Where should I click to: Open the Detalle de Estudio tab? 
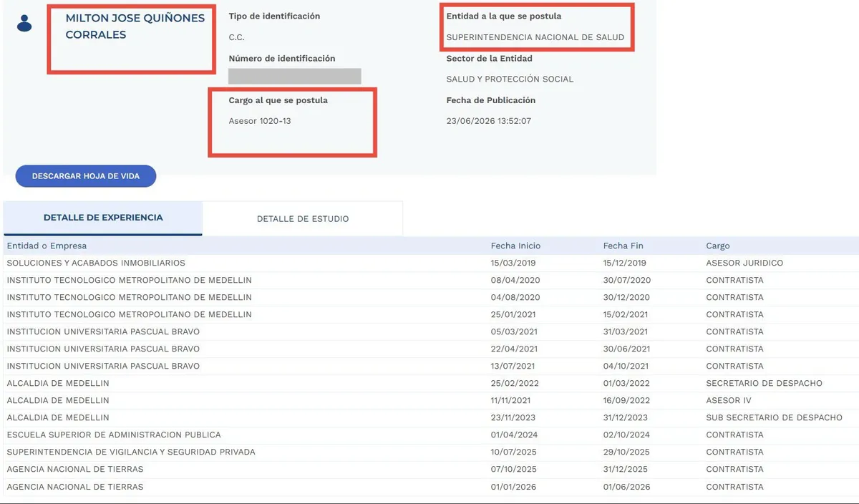point(303,218)
